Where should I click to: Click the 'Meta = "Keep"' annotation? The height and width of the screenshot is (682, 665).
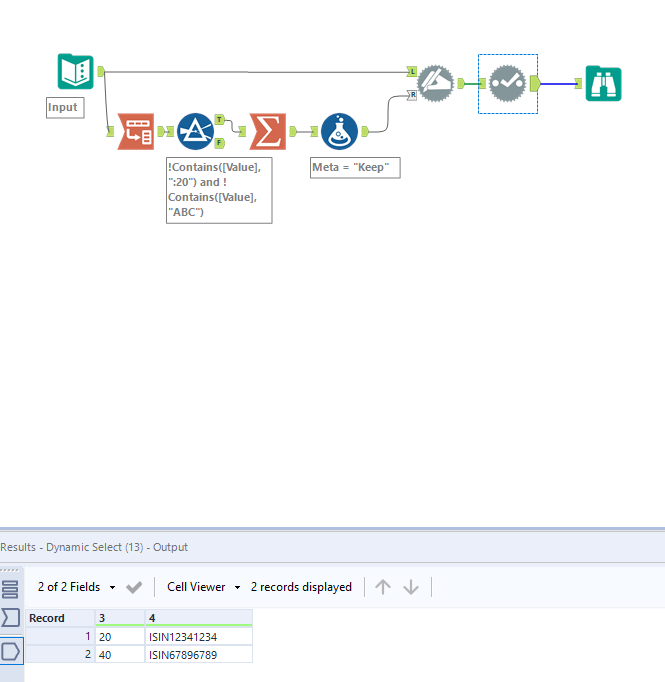[x=355, y=167]
